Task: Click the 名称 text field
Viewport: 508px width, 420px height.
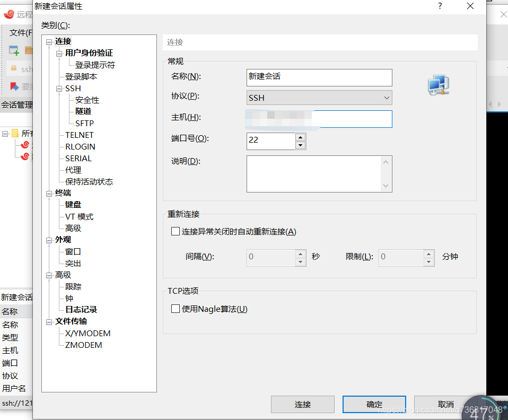Action: [x=319, y=77]
